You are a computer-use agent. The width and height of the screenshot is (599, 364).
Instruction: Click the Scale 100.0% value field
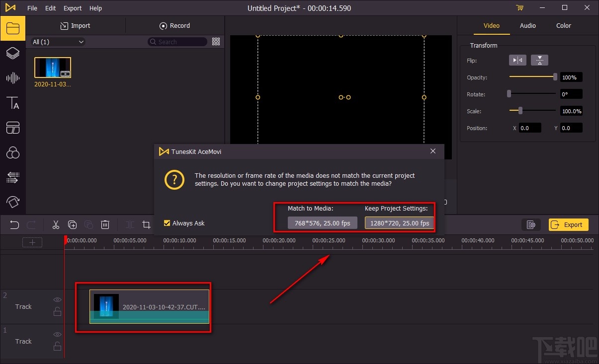(571, 111)
